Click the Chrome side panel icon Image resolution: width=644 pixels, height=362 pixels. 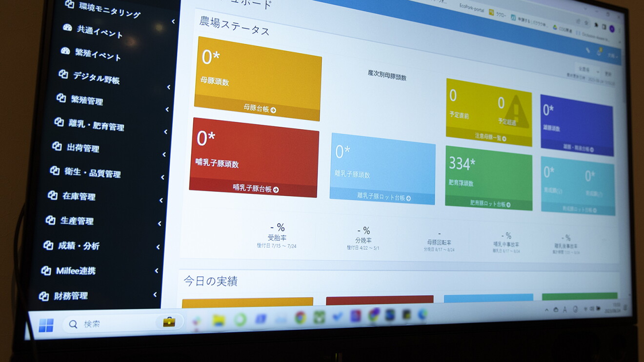604,26
